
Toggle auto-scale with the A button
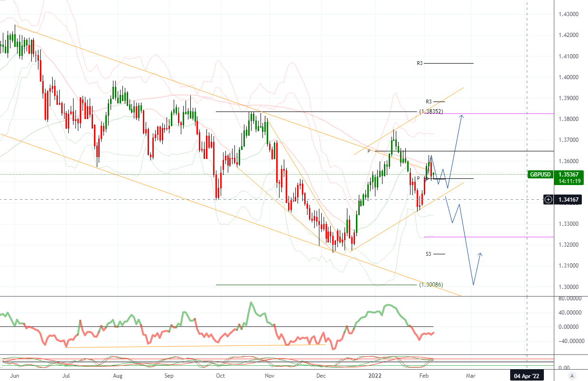click(572, 376)
